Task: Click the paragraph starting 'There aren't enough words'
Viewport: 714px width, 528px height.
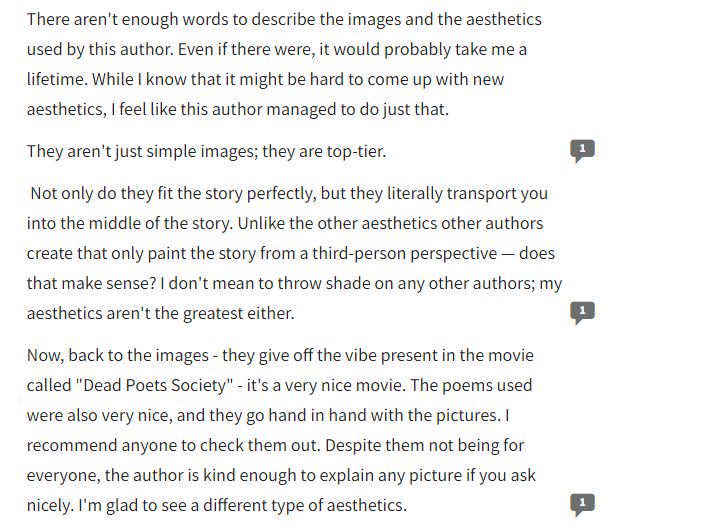Action: pos(284,64)
